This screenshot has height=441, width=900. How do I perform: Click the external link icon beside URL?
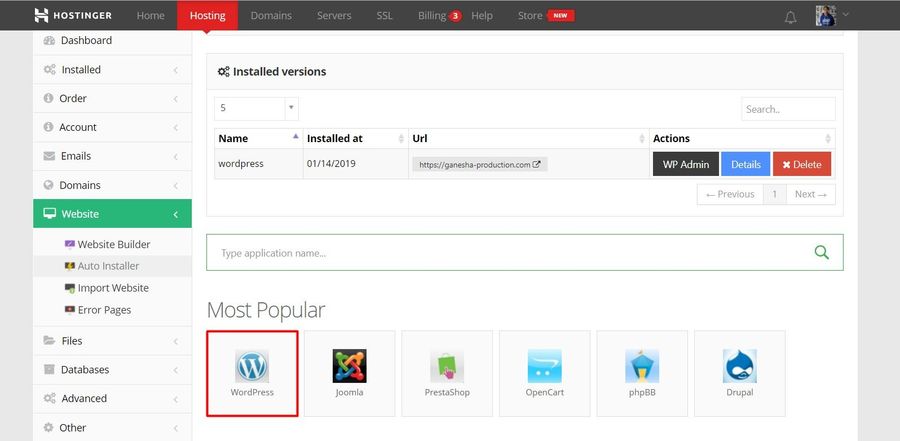tap(537, 164)
